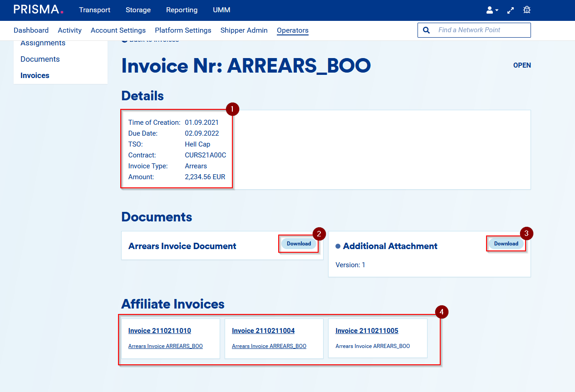Switch to the Dashboard tab
Viewport: 575px width, 392px height.
click(31, 30)
